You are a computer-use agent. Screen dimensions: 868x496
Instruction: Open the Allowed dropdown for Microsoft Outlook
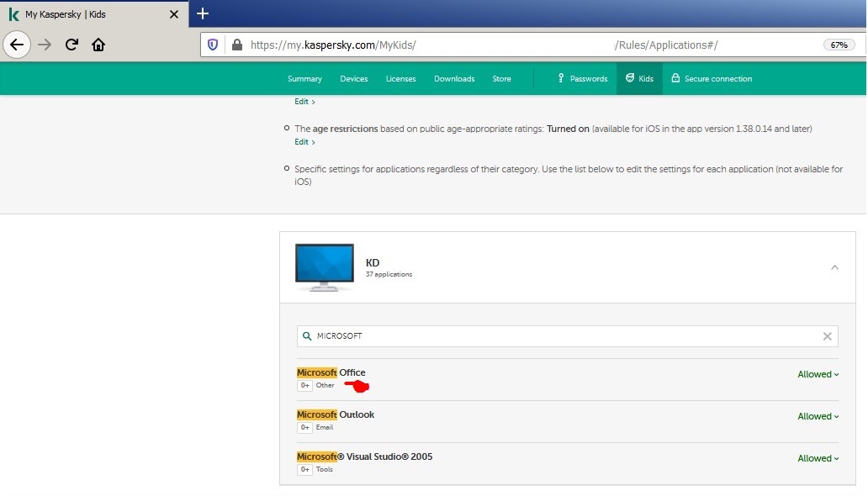point(818,416)
